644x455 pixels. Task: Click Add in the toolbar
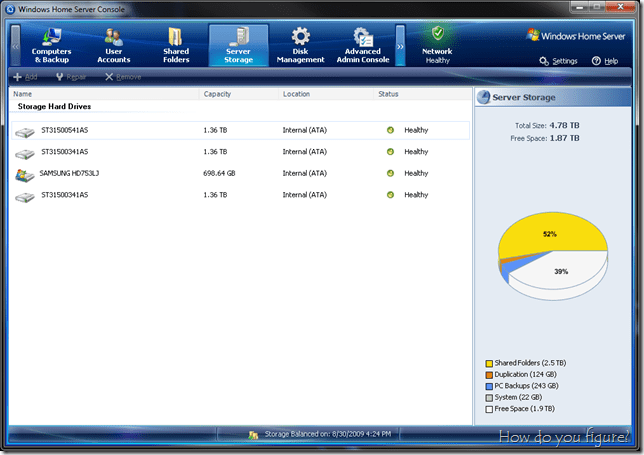pos(27,77)
